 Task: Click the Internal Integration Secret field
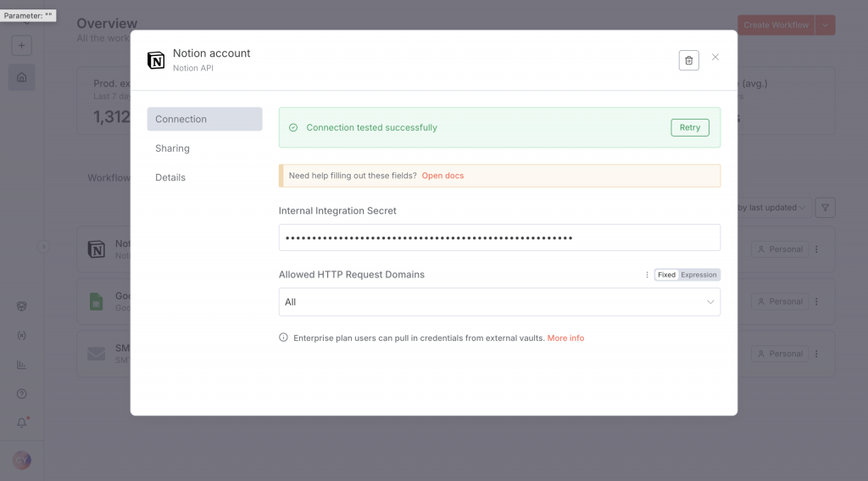click(499, 238)
